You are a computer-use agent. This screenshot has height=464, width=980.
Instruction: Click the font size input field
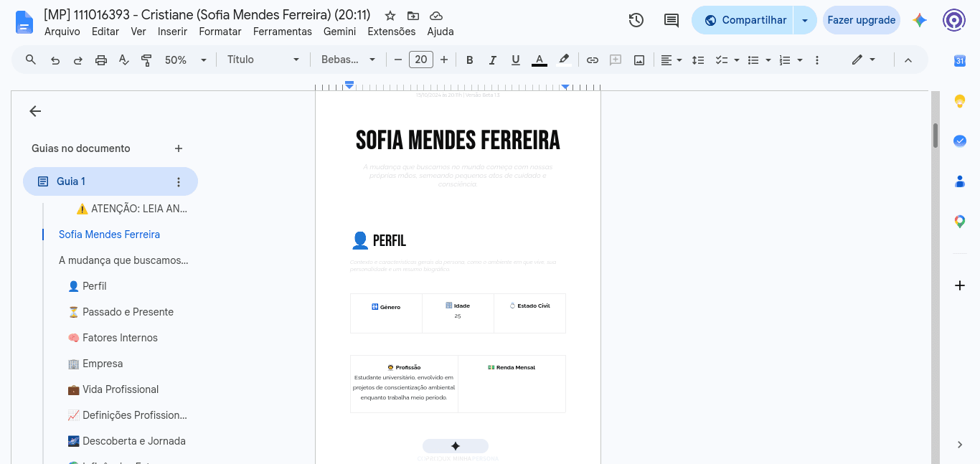421,60
